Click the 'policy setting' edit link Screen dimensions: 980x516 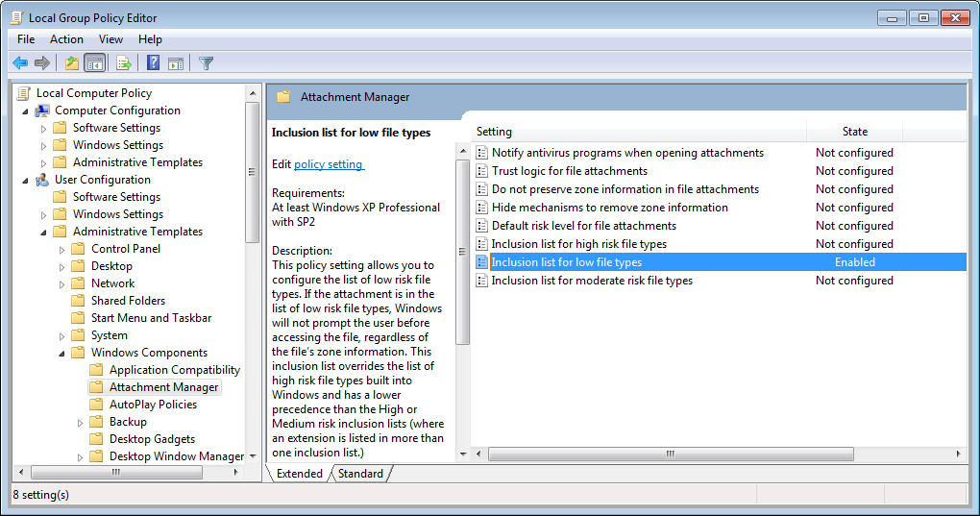tap(329, 164)
